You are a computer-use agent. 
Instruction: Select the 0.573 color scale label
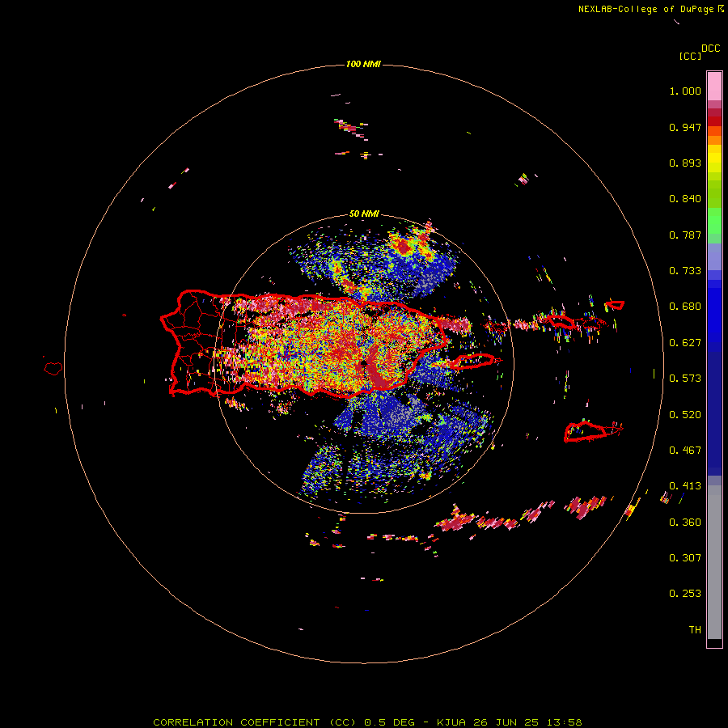(685, 379)
